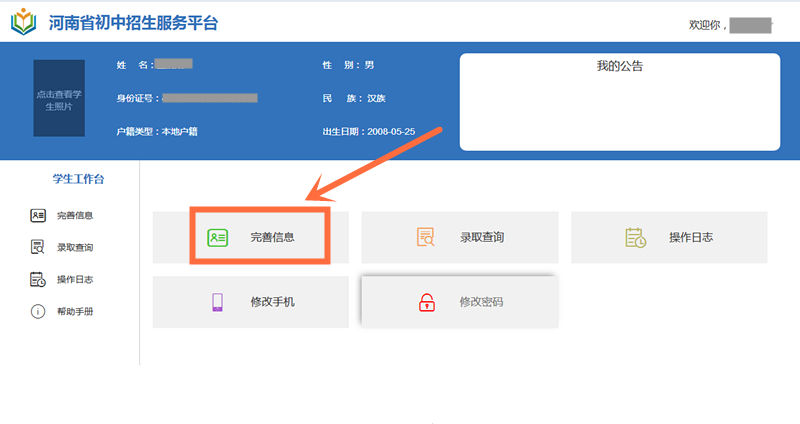Click the 河南省初中招生服务平台 title
The image size is (800, 424).
[x=133, y=22]
